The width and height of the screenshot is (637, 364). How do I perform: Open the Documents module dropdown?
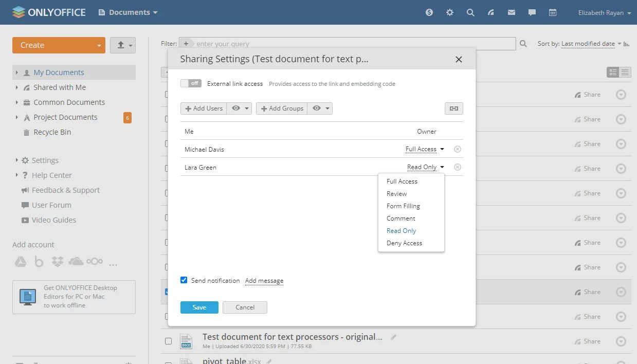(x=129, y=12)
